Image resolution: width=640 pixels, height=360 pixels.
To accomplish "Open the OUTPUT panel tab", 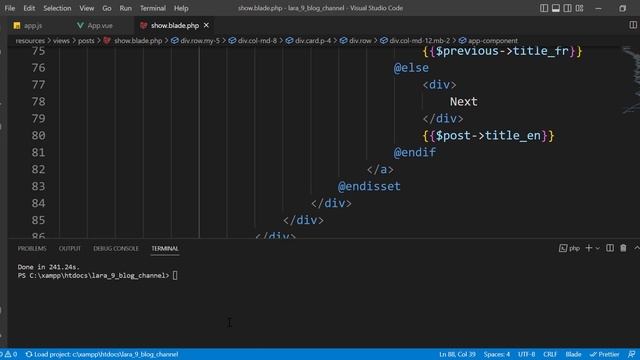I will 69,249.
